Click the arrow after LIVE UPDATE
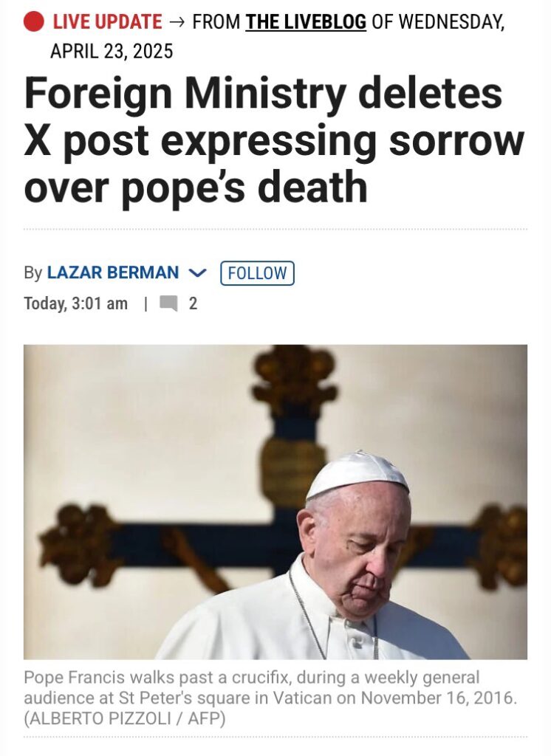This screenshot has width=551, height=756. 177,22
